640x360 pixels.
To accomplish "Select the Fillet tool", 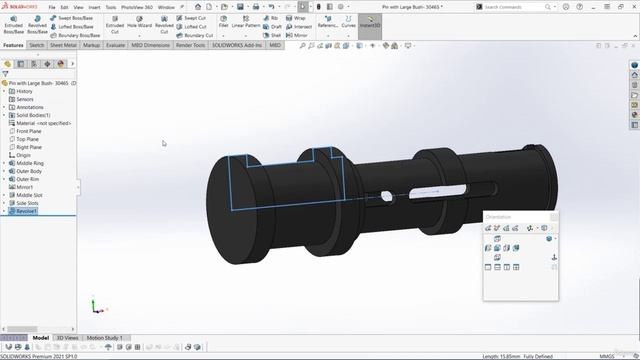I will [x=223, y=22].
